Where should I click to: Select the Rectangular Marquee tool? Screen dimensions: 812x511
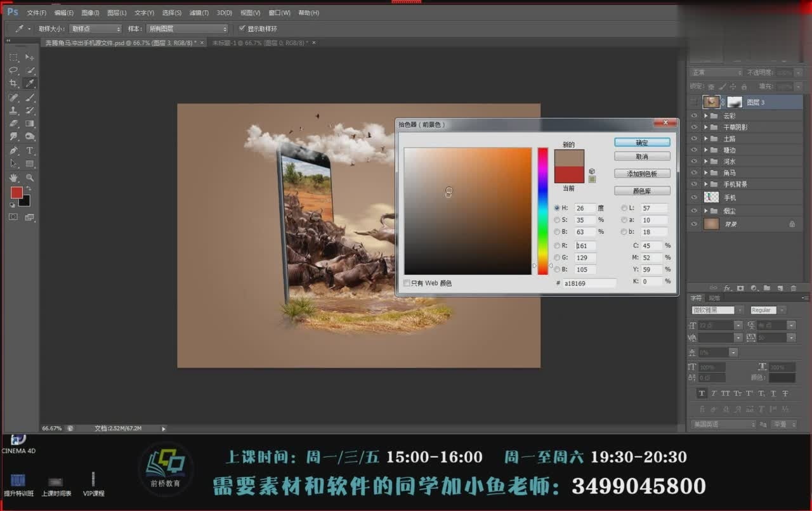pos(13,57)
